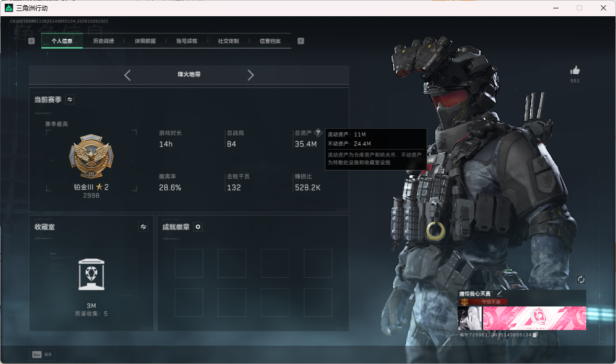This screenshot has width=616, height=364.
Task: Click the 不动资产: 24.4M tooltip line
Action: click(349, 144)
